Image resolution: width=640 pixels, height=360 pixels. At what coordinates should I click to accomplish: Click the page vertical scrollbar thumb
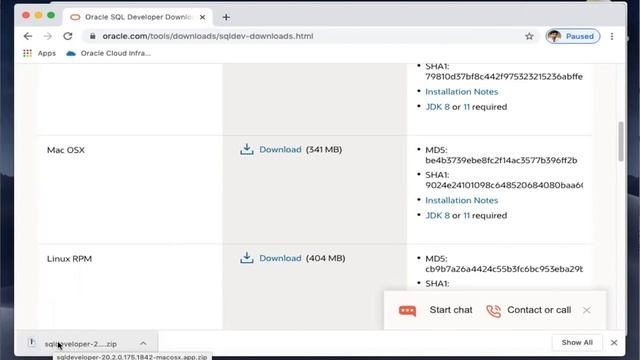pyautogui.click(x=621, y=141)
